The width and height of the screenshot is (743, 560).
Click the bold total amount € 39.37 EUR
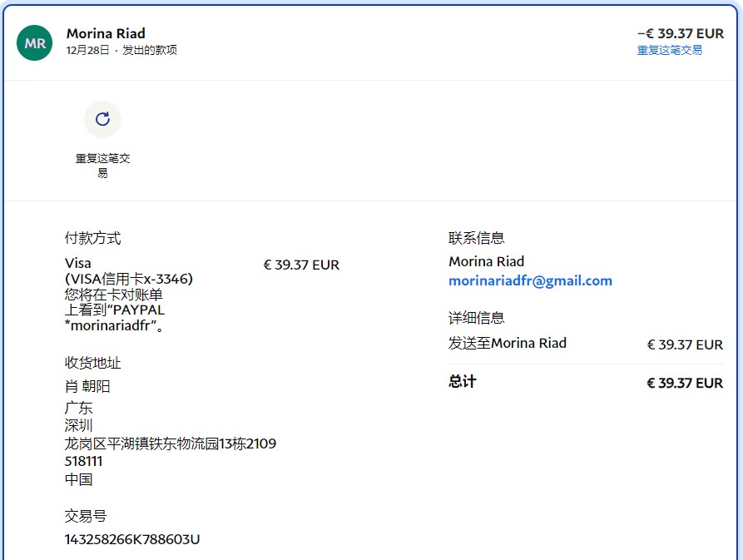(685, 383)
